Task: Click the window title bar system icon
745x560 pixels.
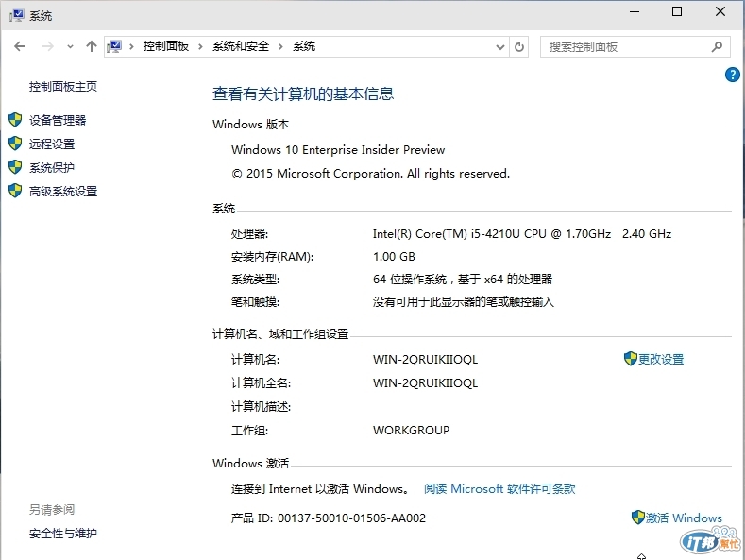Action: 17,16
